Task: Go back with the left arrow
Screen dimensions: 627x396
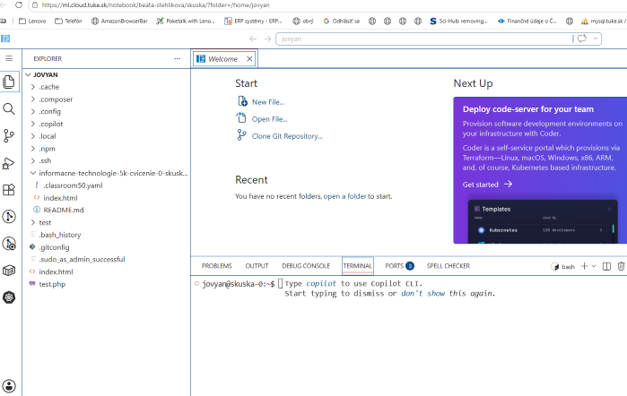Action: 253,39
